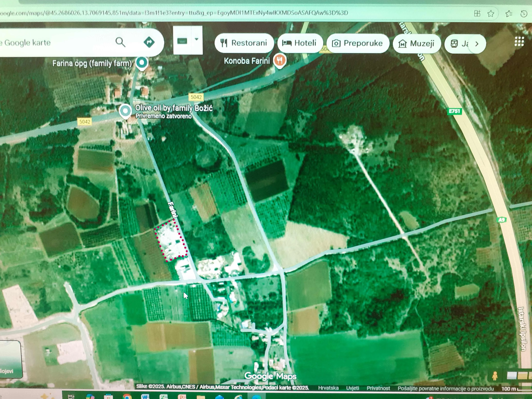Click the E751 green highway shield
This screenshot has height=399, width=532.
point(454,111)
